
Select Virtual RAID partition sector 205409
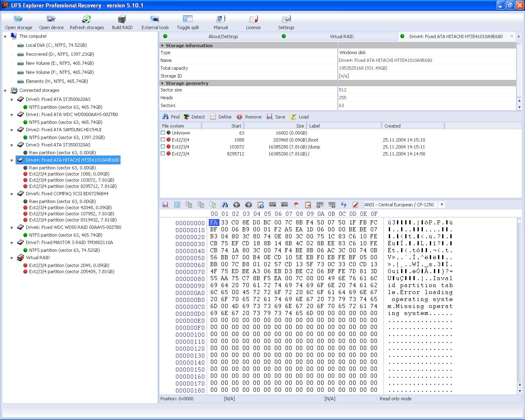pos(71,272)
